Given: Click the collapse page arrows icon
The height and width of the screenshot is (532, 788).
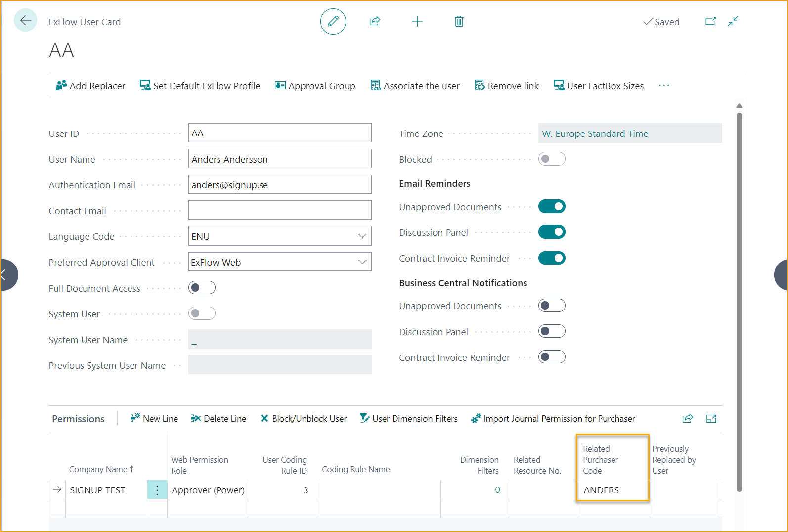Looking at the screenshot, I should click(x=733, y=21).
